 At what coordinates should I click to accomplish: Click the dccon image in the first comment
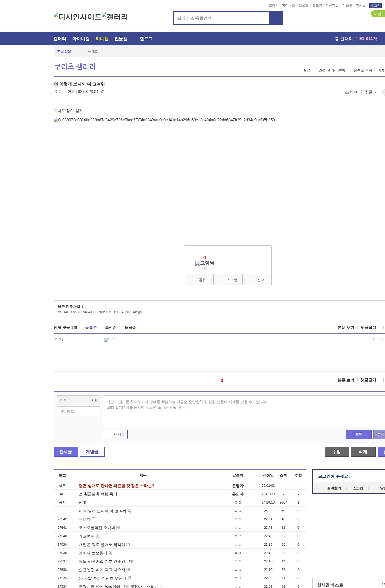click(110, 340)
